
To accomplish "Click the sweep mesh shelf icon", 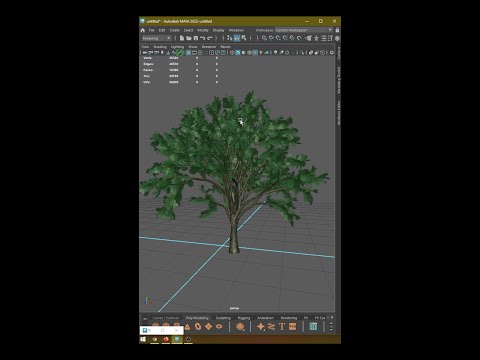I will click(271, 327).
